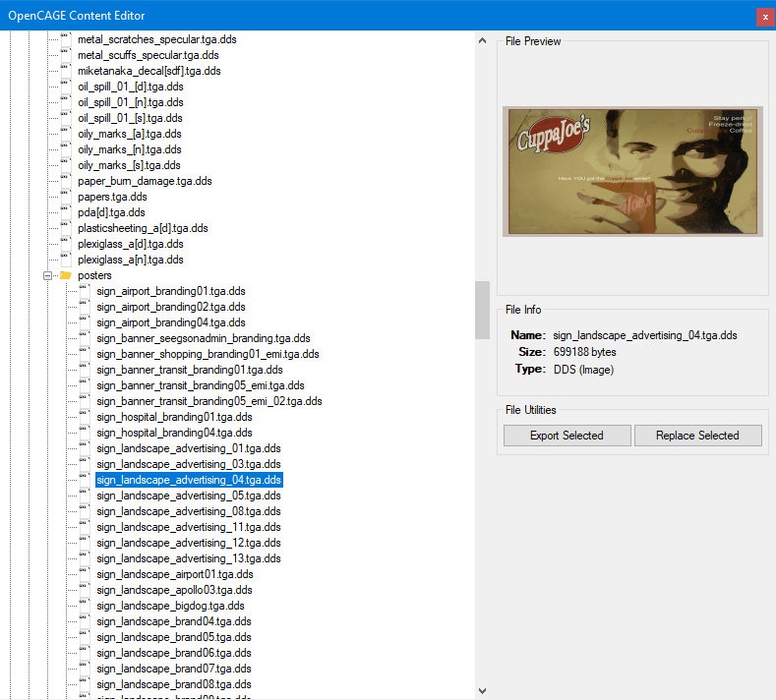Select plasticsheeting_a[d].tga.dds

[x=143, y=228]
